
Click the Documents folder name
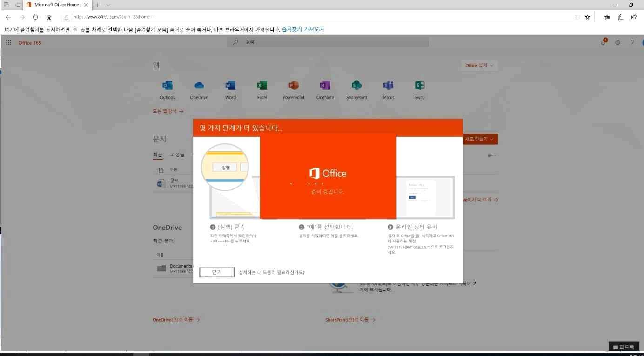click(181, 266)
